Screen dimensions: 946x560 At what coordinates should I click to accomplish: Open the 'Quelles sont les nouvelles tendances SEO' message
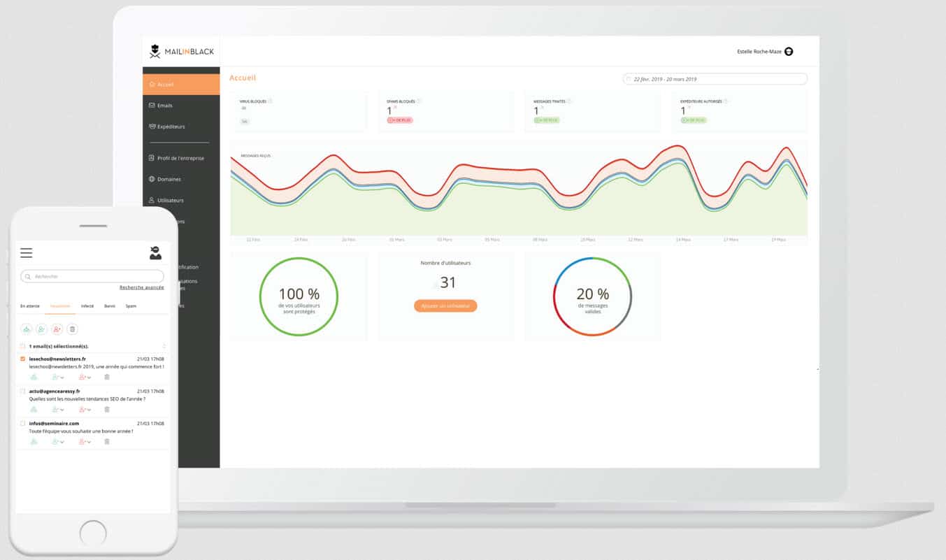[87, 399]
